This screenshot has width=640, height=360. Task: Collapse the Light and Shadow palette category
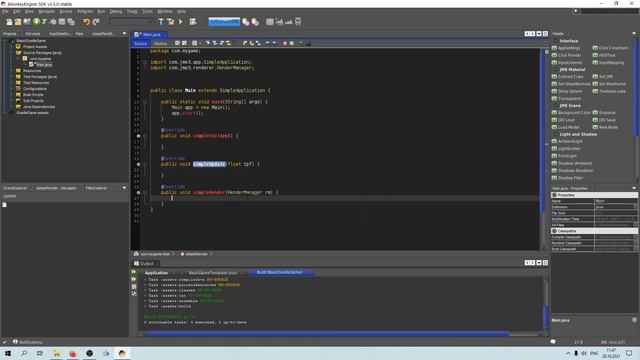tap(555, 134)
